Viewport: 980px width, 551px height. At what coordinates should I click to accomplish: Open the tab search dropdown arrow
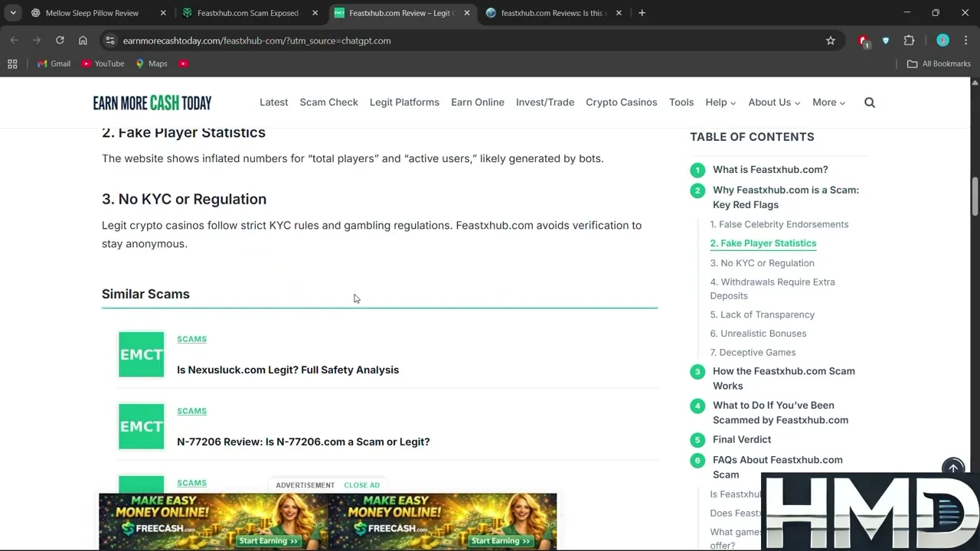(x=13, y=13)
